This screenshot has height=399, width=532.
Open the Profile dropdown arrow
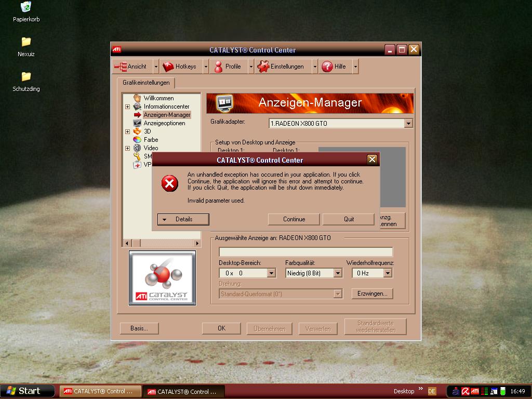[x=251, y=66]
